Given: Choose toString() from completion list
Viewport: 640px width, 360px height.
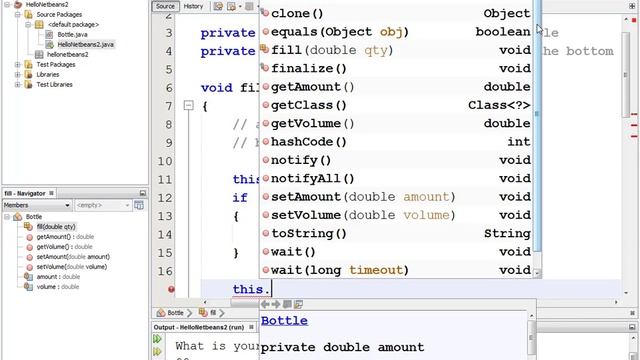Looking at the screenshot, I should tap(396, 233).
